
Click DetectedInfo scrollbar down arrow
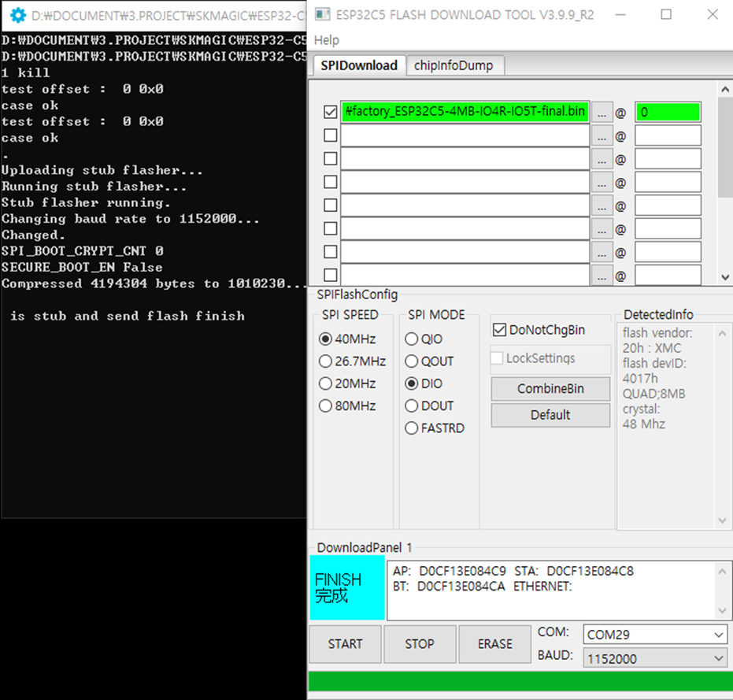(722, 520)
